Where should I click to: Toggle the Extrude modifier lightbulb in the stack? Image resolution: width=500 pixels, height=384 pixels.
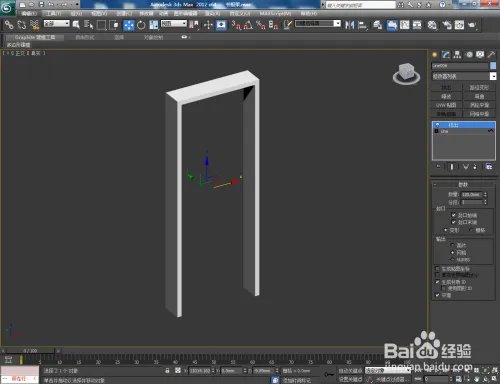[x=437, y=125]
